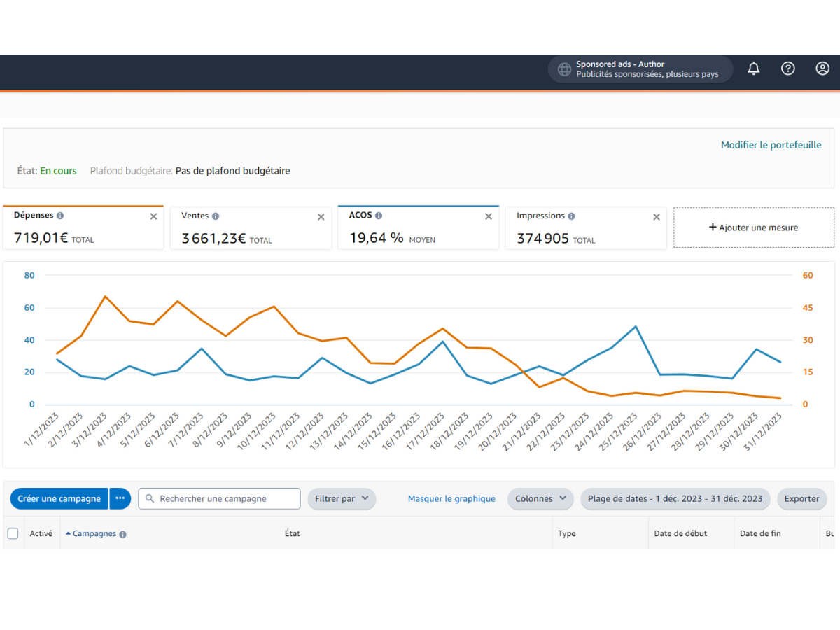The width and height of the screenshot is (840, 630).
Task: Click the Modifier le portefeuille link
Action: [771, 145]
